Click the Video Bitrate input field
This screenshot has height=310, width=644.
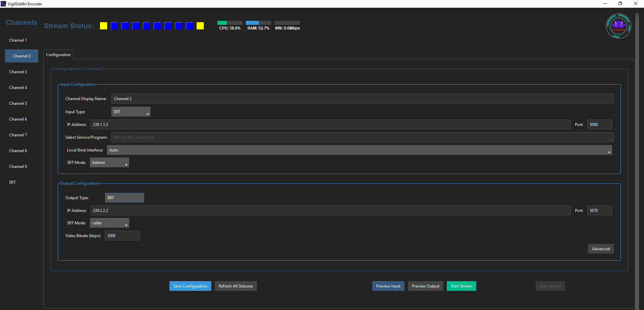click(x=122, y=236)
